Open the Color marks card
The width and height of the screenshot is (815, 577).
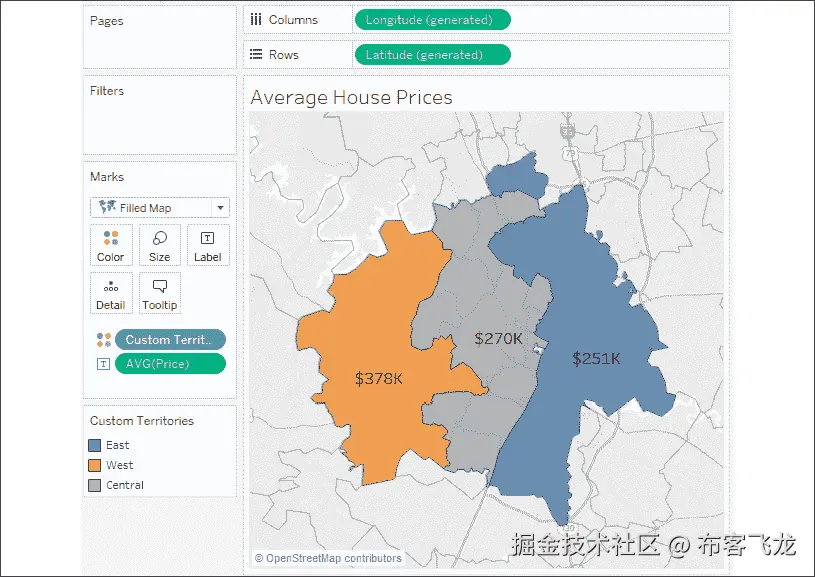(x=111, y=245)
